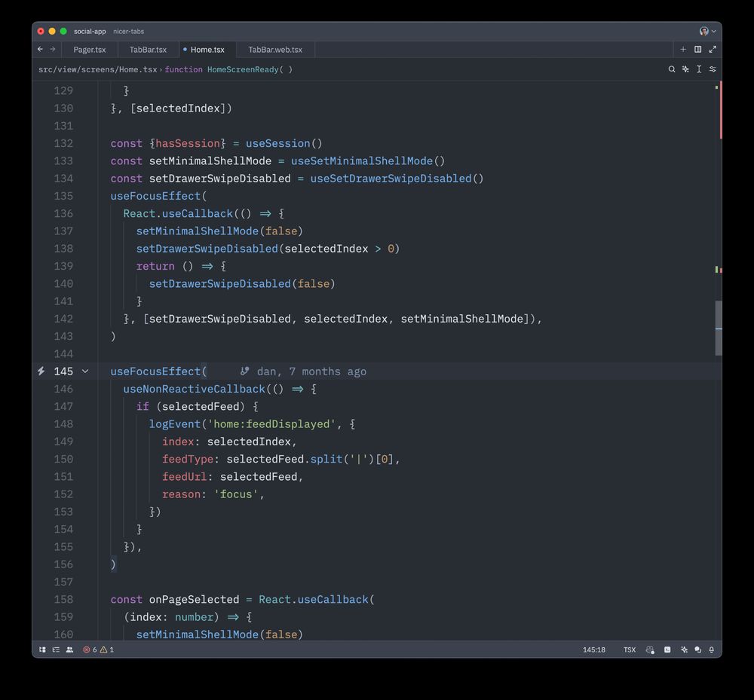The width and height of the screenshot is (754, 700).
Task: Click the if keyword on line 147
Action: click(143, 406)
